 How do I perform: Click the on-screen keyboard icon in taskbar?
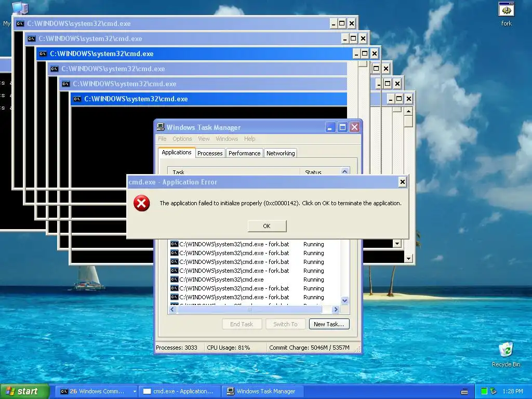(464, 392)
